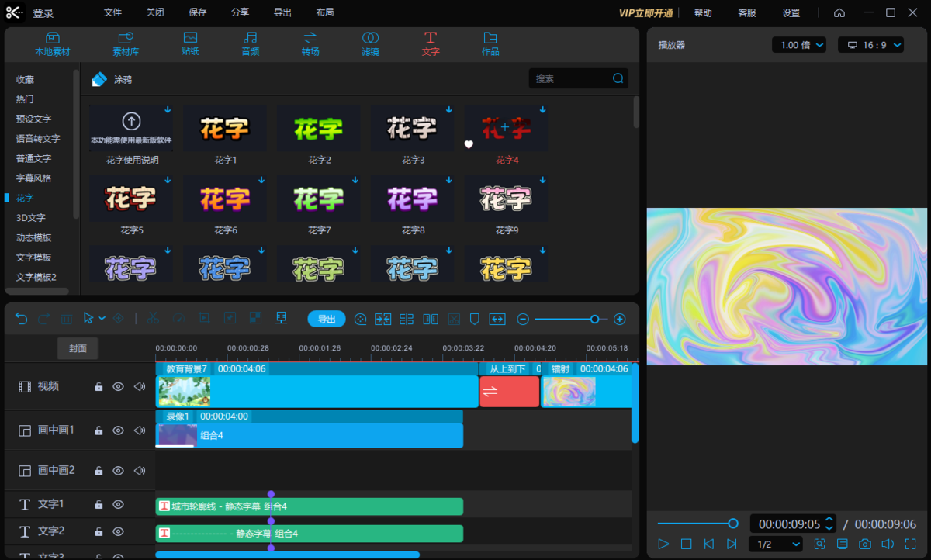Mute audio on 画中画2 track
The width and height of the screenshot is (931, 560).
pos(140,470)
